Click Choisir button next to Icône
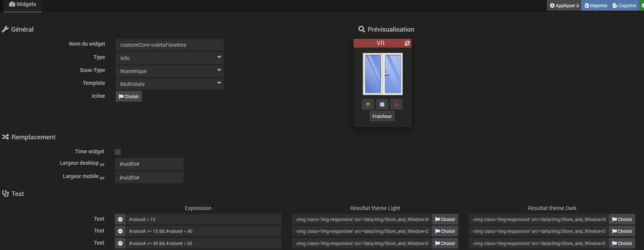The width and height of the screenshot is (644, 250). click(129, 96)
